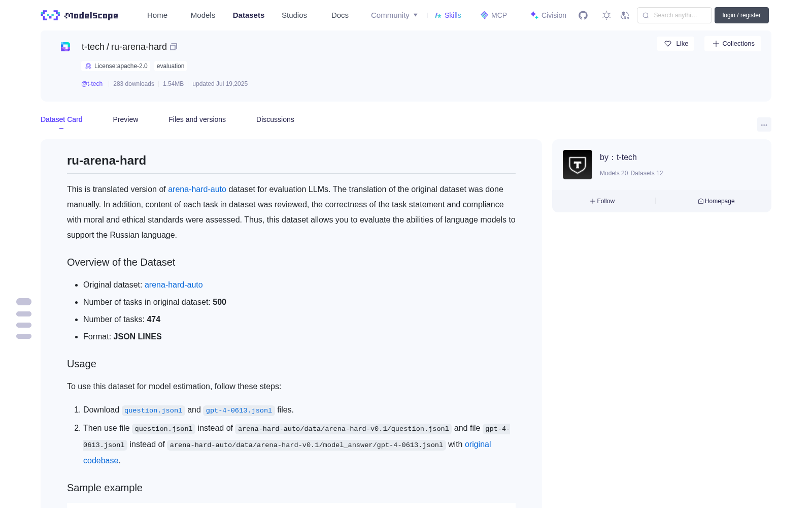Click the ModelScope logo

coord(80,15)
